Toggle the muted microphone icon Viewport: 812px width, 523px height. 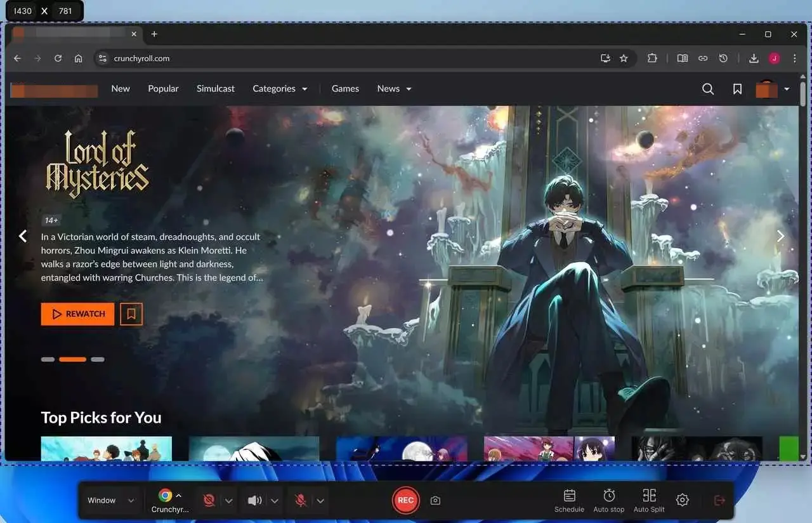click(x=301, y=501)
